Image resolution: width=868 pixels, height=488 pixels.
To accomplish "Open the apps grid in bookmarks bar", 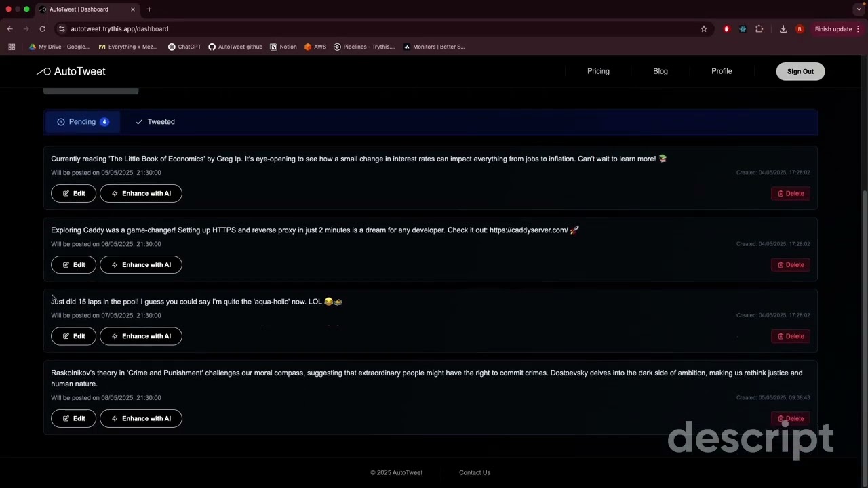I will pos(12,47).
